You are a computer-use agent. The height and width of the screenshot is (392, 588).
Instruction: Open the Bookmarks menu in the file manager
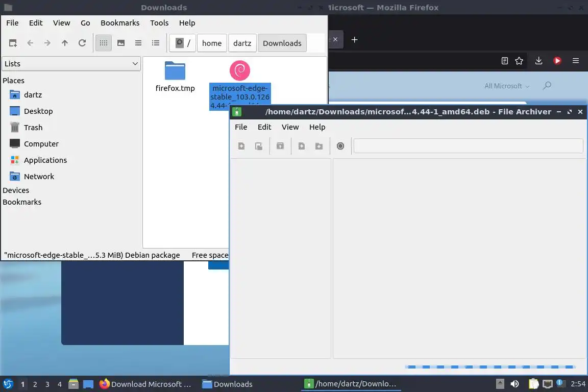[x=120, y=23]
